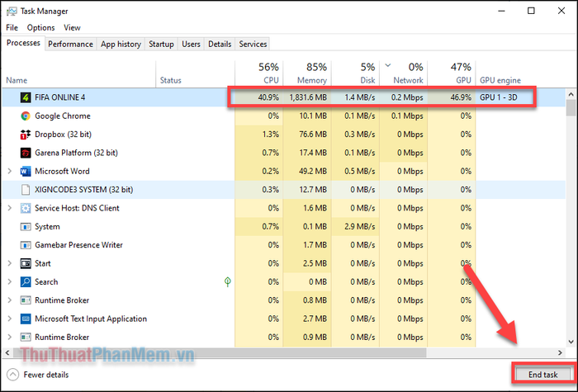The image size is (578, 392).
Task: Click the Service Host: DNS Client gear icon
Action: 26,208
